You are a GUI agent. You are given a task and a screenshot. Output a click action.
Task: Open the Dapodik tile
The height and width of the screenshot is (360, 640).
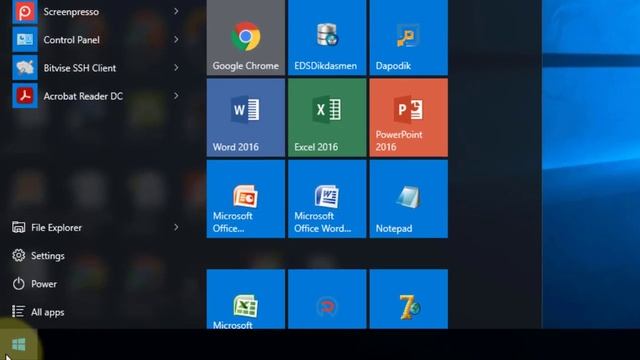[409, 38]
